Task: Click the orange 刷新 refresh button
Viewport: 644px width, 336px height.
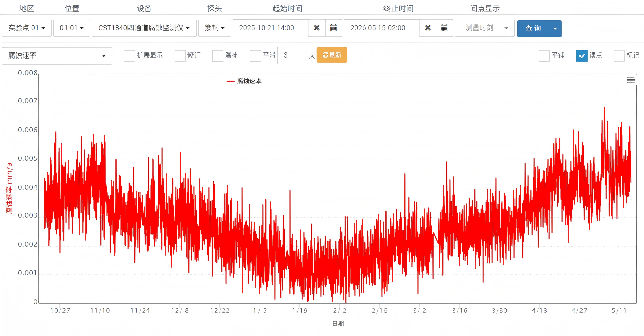Action: click(x=332, y=55)
